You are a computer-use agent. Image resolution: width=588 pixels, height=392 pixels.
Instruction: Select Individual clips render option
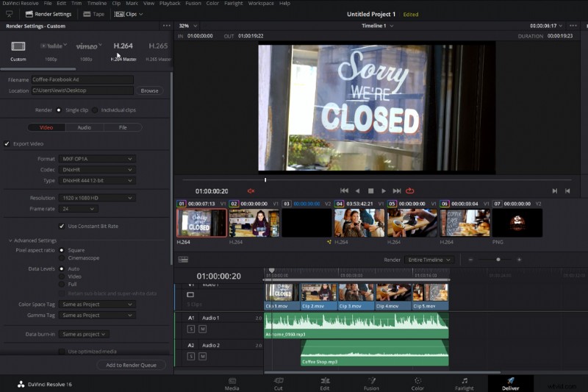95,110
